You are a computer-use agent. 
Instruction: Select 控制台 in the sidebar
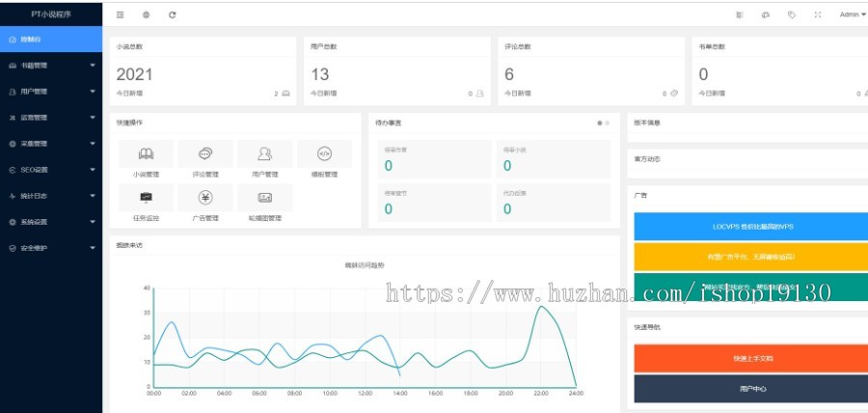(x=51, y=40)
